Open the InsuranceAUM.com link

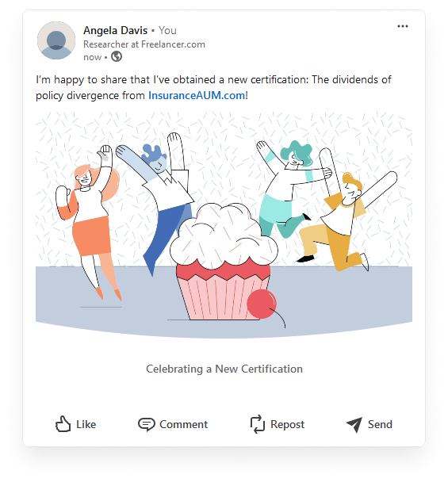point(197,95)
